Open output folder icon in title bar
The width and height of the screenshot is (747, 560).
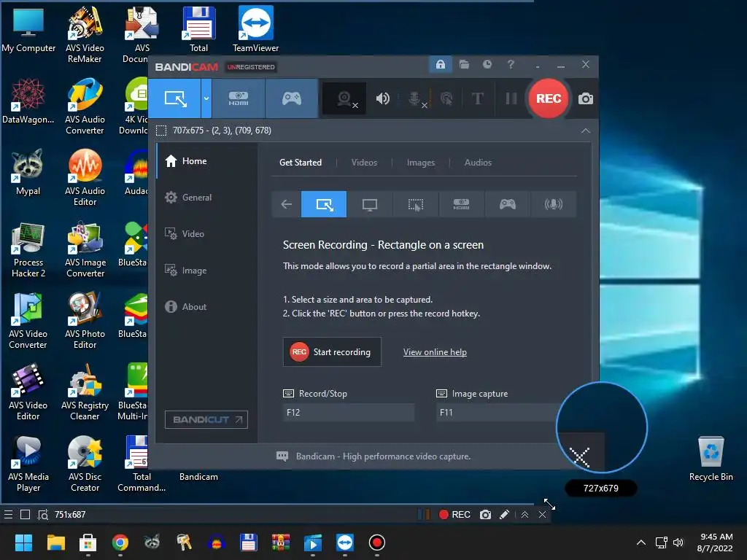click(x=464, y=64)
